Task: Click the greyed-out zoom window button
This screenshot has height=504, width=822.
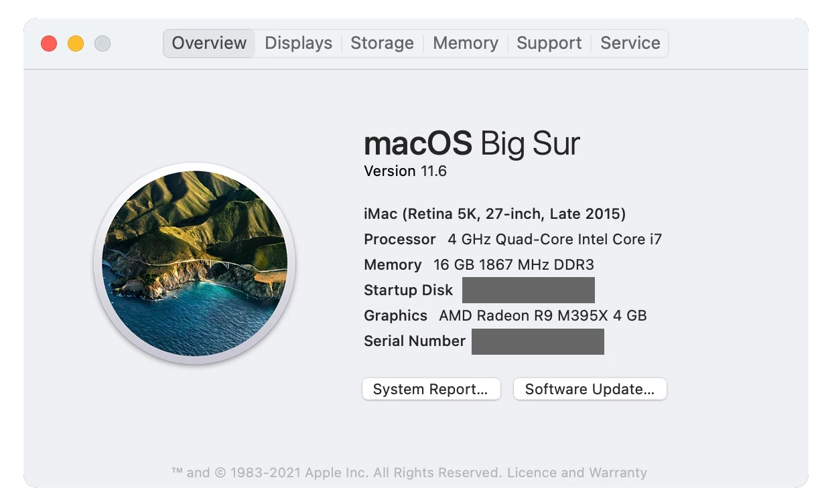Action: (102, 44)
